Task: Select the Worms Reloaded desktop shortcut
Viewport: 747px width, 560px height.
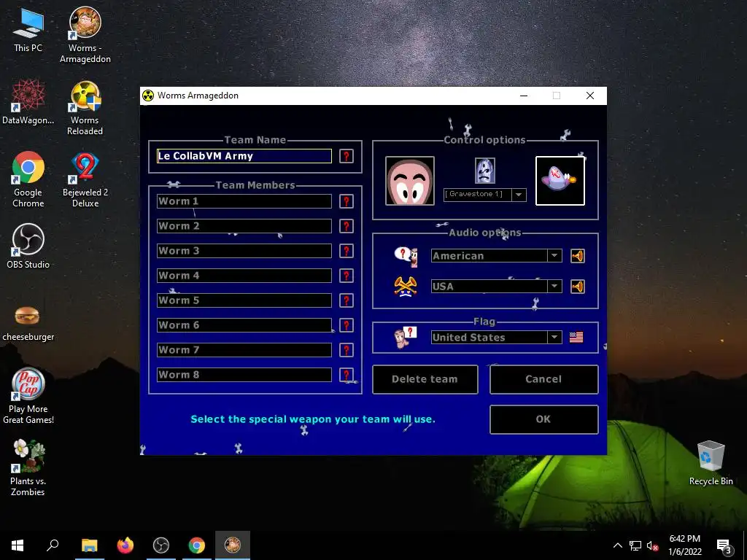Action: (x=85, y=108)
